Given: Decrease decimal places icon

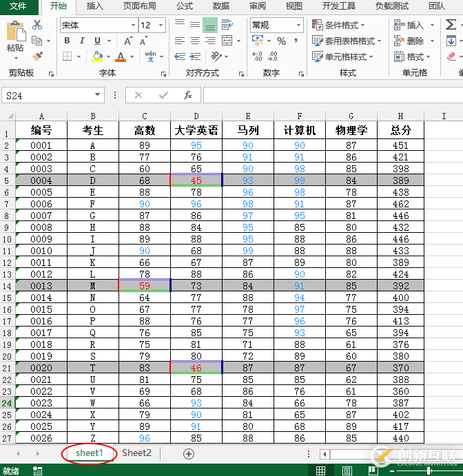Looking at the screenshot, I should click(272, 56).
